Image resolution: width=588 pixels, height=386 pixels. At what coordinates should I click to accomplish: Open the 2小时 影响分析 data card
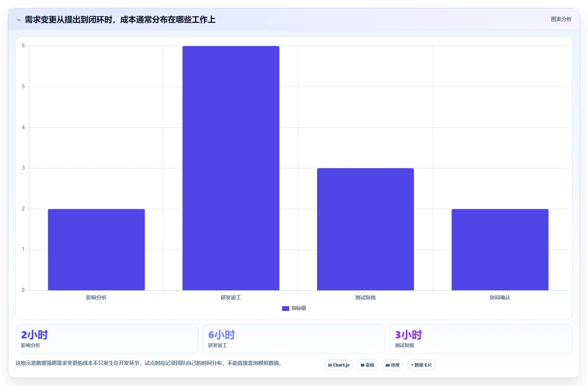point(107,339)
